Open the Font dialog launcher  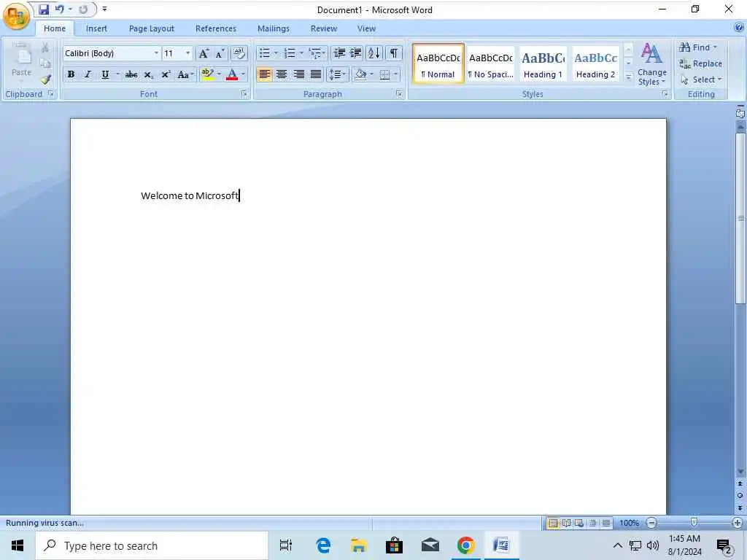(x=244, y=94)
